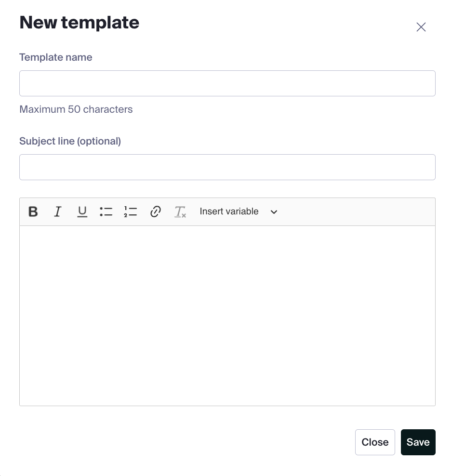Screen dimensions: 452x476
Task: Toggle underline formatting
Action: (82, 212)
